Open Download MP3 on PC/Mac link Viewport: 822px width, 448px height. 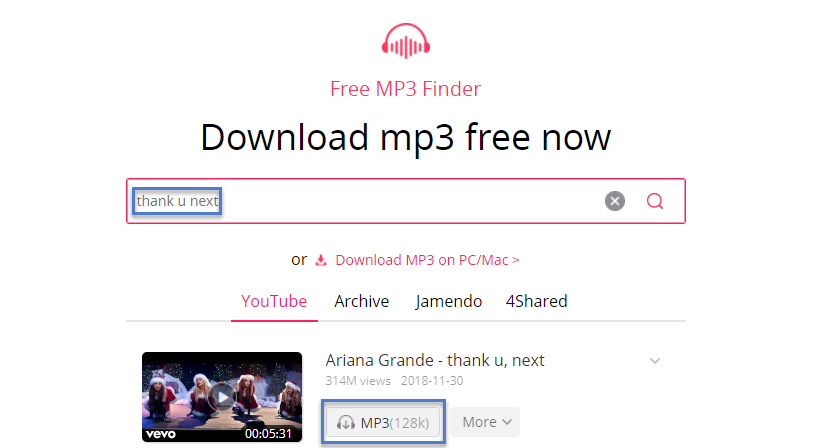click(427, 260)
